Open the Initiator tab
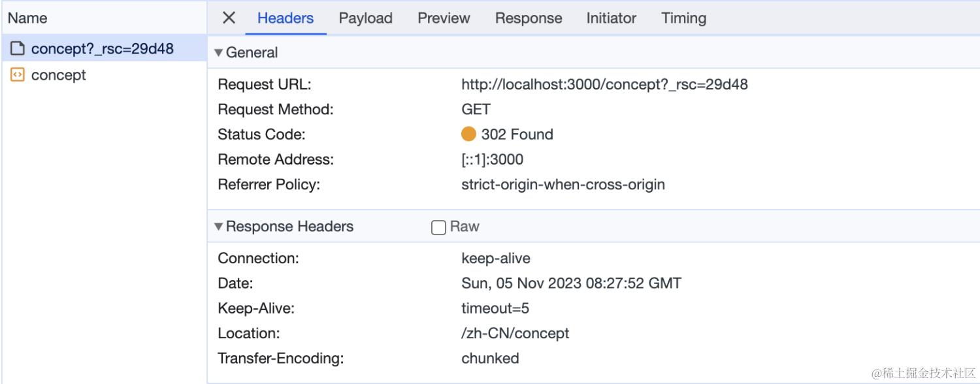 [x=611, y=18]
